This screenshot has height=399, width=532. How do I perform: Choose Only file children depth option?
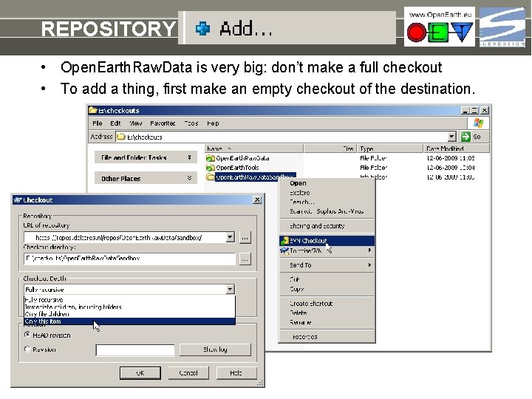click(129, 314)
